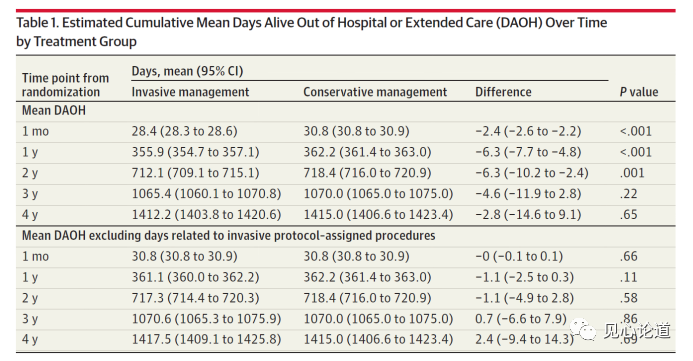Click the Days, mean (95% CI) header
Image resolution: width=693 pixels, height=361 pixels.
point(187,71)
